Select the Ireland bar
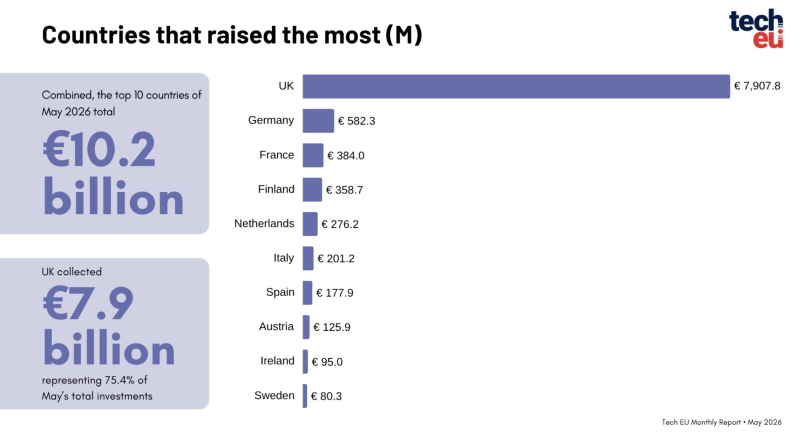 pos(305,361)
